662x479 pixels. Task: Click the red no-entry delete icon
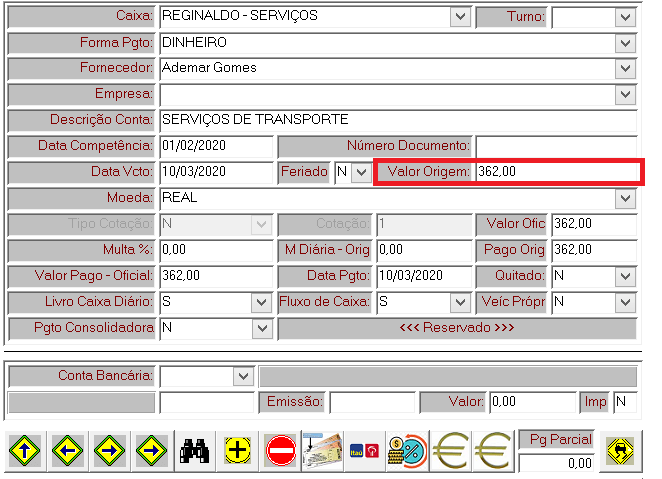pos(280,451)
